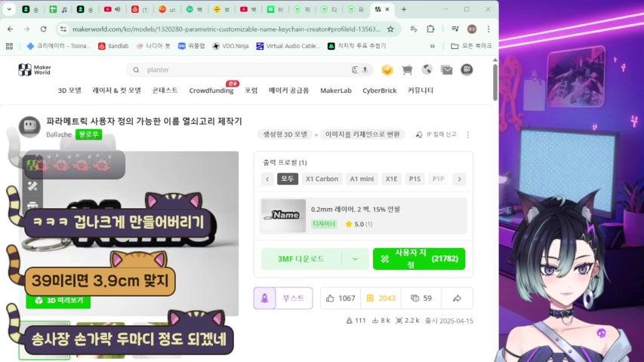Viewport: 644px width, 362px height.
Task: Open the 3D 모델 menu
Action: tap(69, 90)
